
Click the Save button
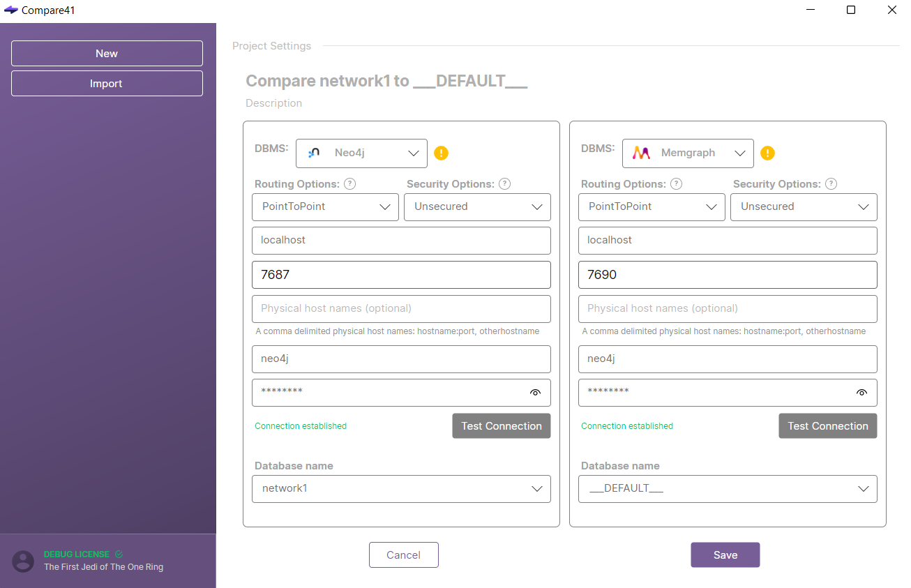725,555
